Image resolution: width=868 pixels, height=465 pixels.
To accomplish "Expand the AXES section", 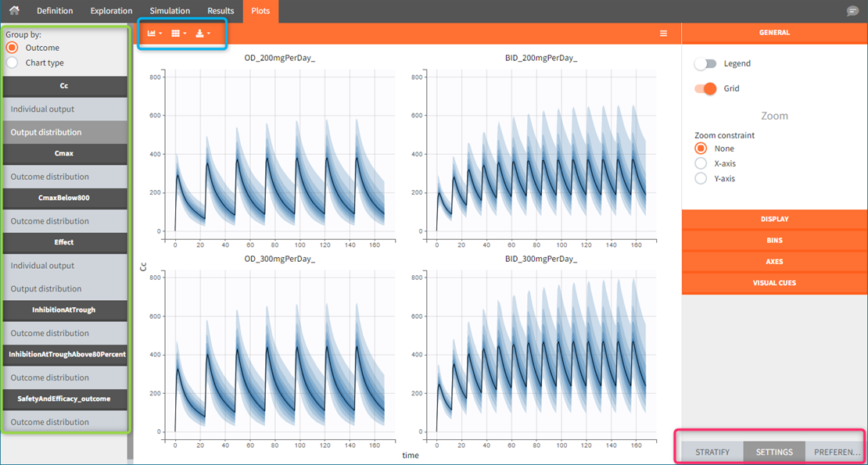I will (774, 261).
